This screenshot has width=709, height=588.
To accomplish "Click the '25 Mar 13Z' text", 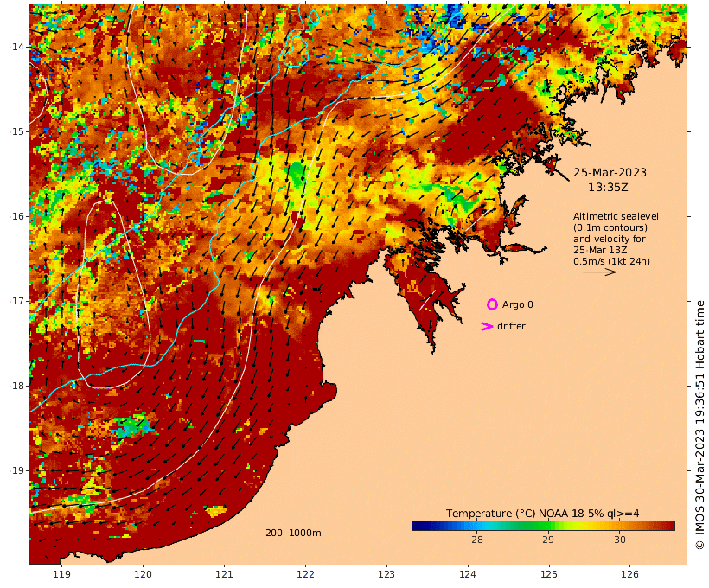I will (x=600, y=250).
